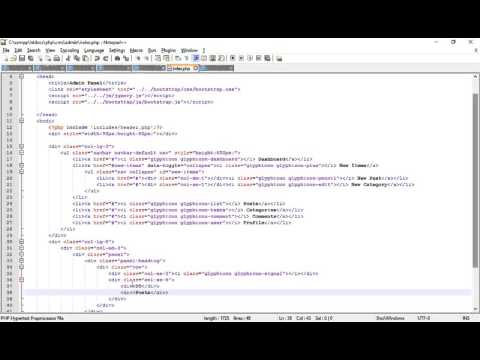Click the Open file toolbar icon
480x360 pixels.
[x=14, y=58]
